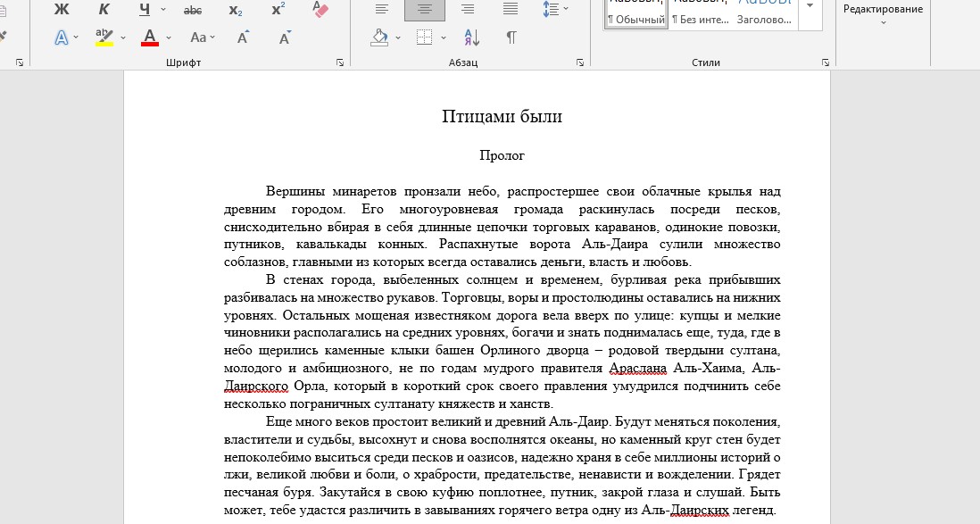Toggle bold formatting (Ж button)
Screen dimensions: 980x524
pos(62,10)
